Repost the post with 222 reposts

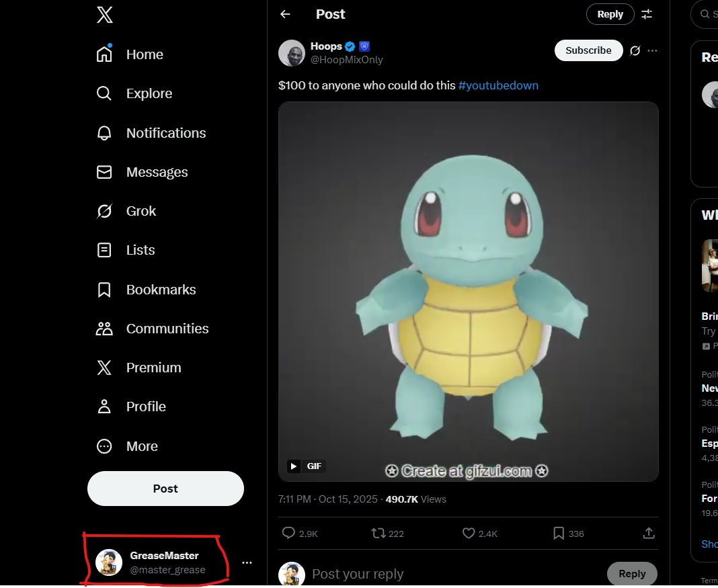tap(387, 534)
